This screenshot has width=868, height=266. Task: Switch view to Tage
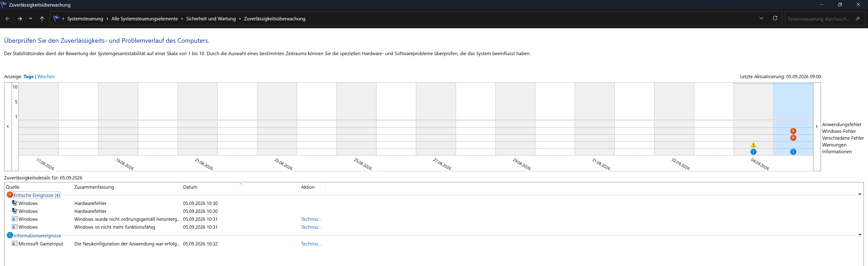pos(29,77)
